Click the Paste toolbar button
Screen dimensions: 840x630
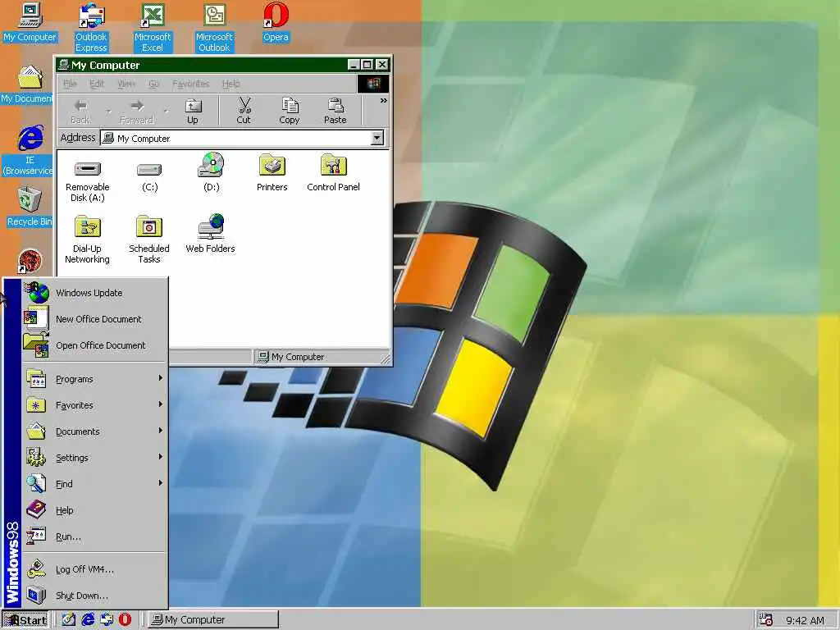pos(336,111)
